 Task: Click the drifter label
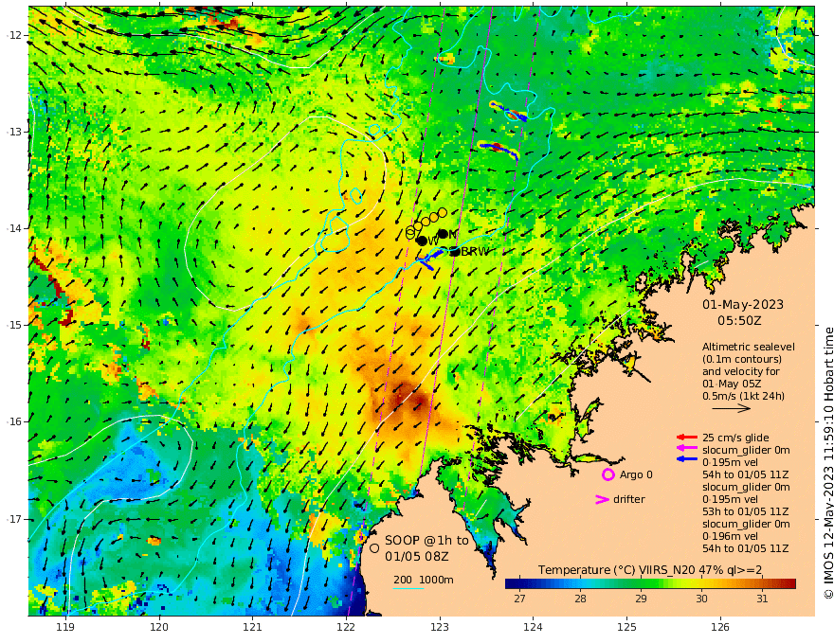click(x=628, y=499)
